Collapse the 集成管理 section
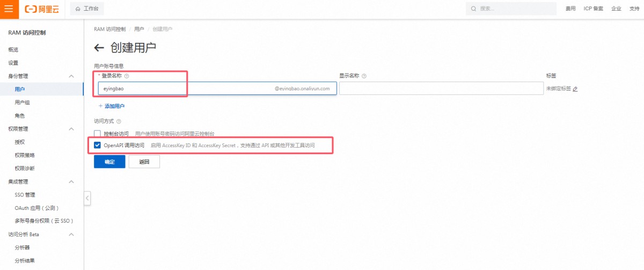This screenshot has height=270, width=644. (71, 181)
